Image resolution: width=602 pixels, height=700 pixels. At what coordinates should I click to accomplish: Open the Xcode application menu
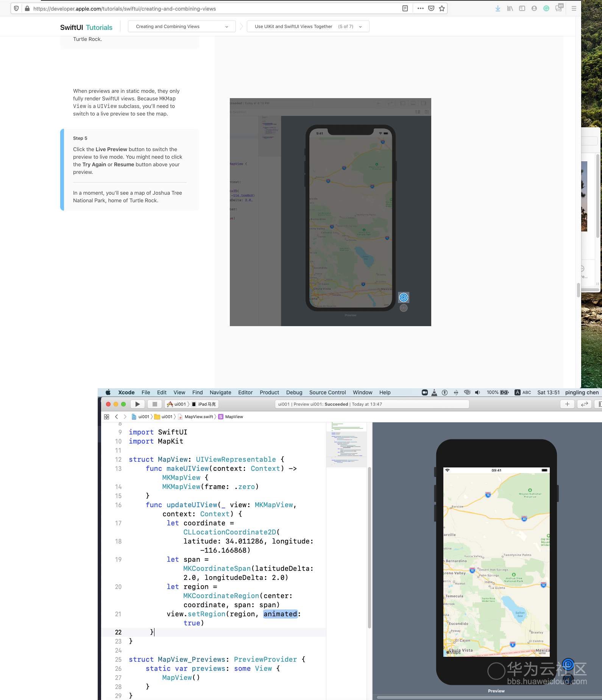(126, 392)
